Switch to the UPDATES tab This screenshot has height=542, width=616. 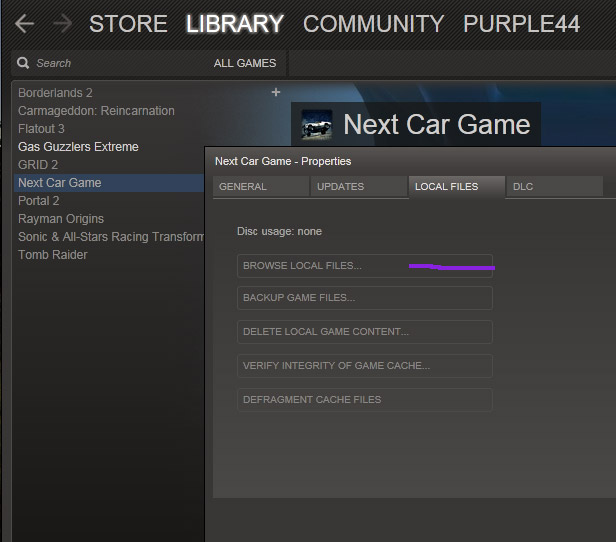[359, 187]
